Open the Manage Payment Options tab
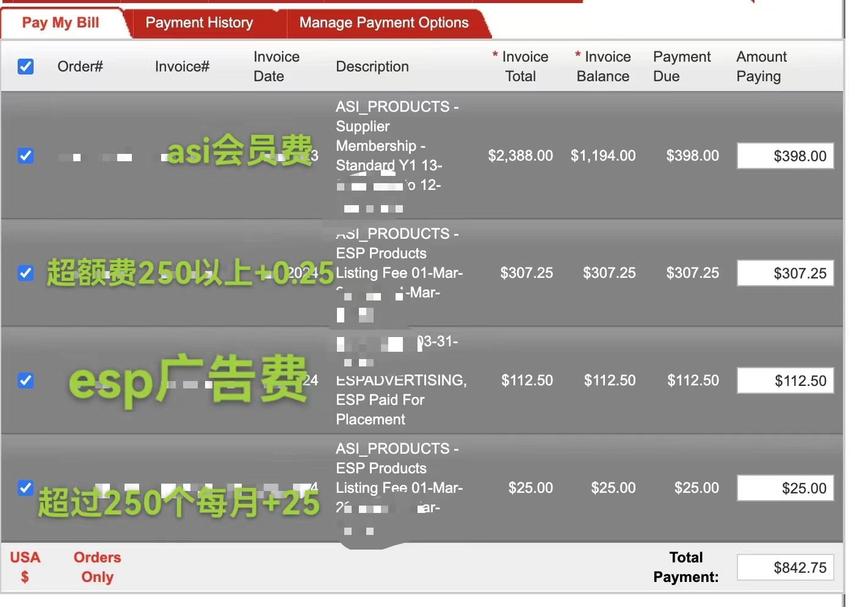Image resolution: width=868 pixels, height=607 pixels. click(384, 23)
